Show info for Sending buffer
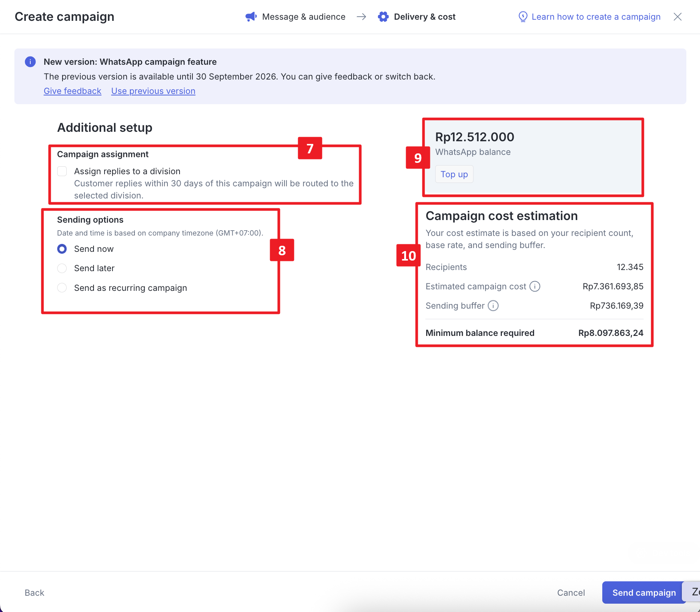This screenshot has width=700, height=612. pos(493,306)
